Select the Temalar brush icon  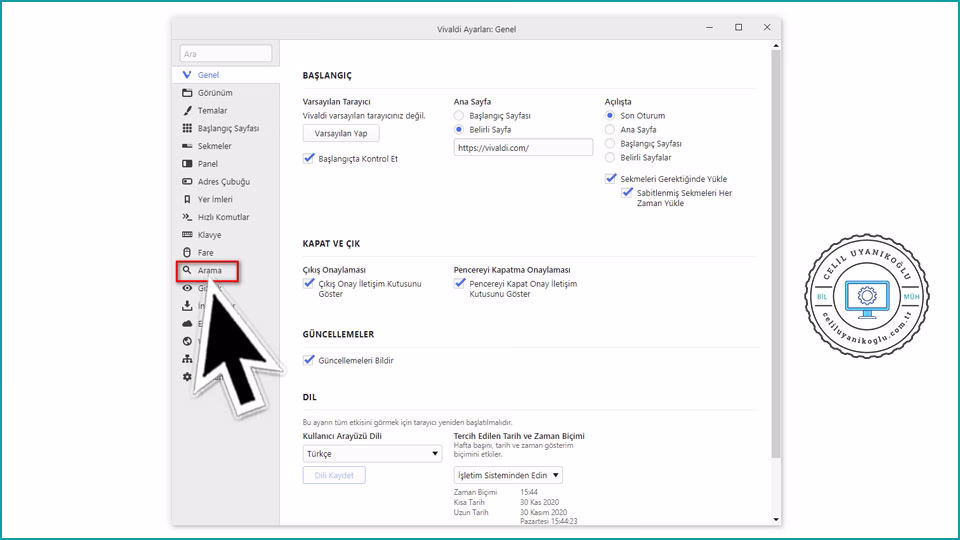[187, 111]
